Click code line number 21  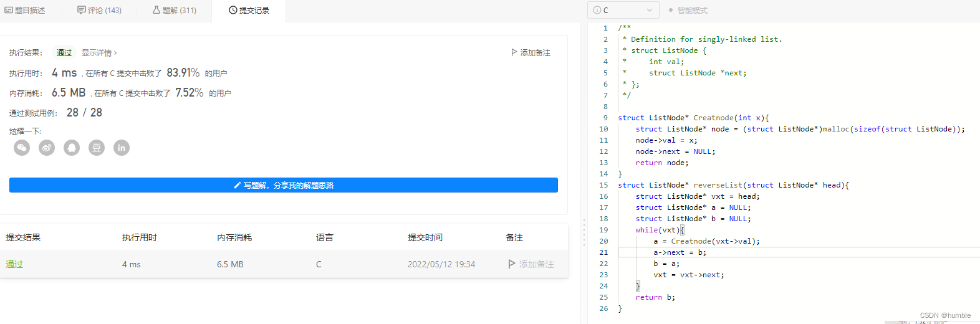point(603,252)
